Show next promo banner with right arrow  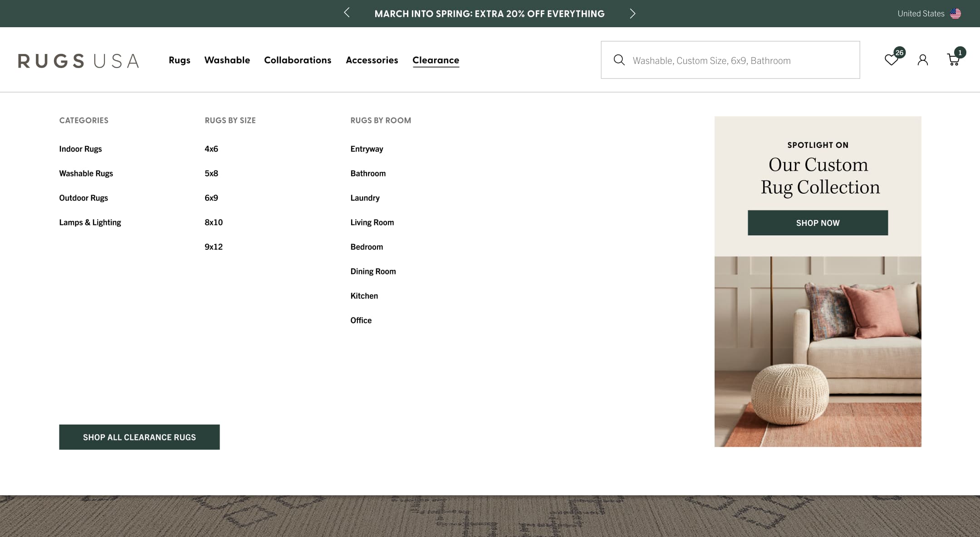pyautogui.click(x=632, y=14)
